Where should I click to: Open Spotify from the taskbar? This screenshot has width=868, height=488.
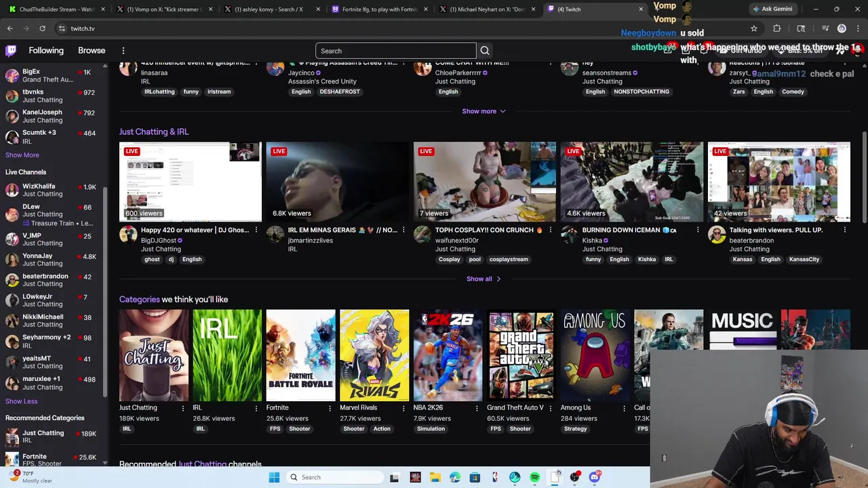(534, 477)
